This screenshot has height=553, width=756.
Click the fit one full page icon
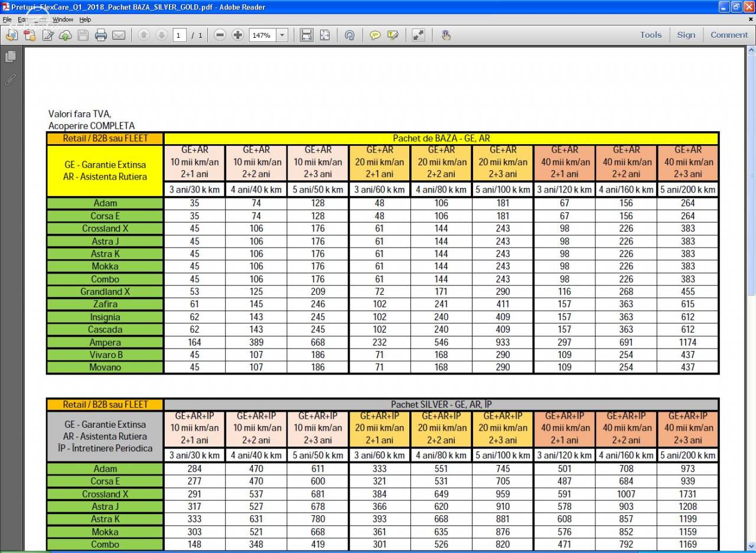(x=325, y=35)
